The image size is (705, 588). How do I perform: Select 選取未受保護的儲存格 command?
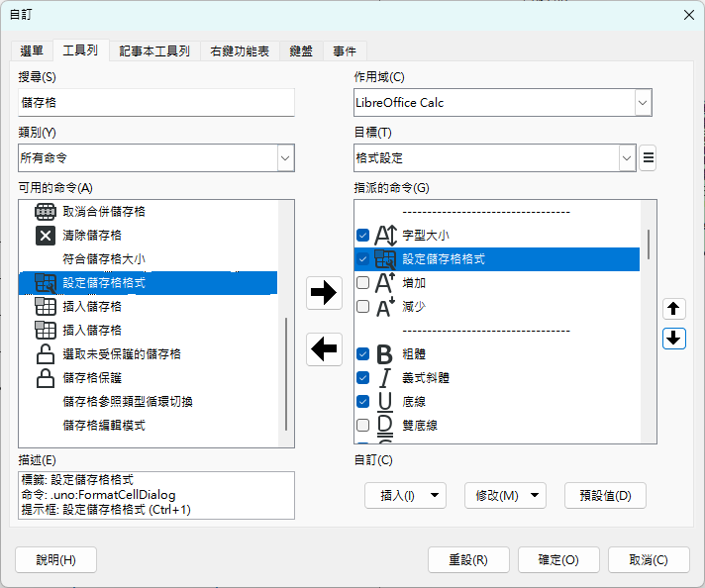tap(121, 354)
